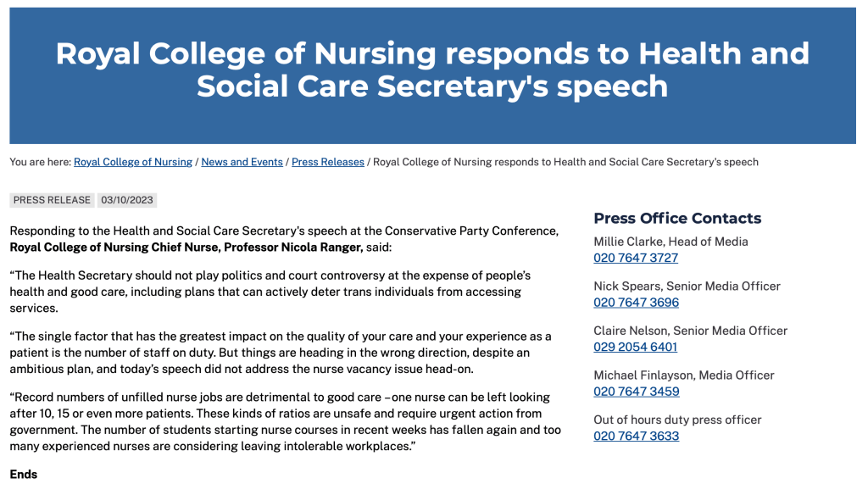Open the Press Releases breadcrumb link

click(x=328, y=162)
